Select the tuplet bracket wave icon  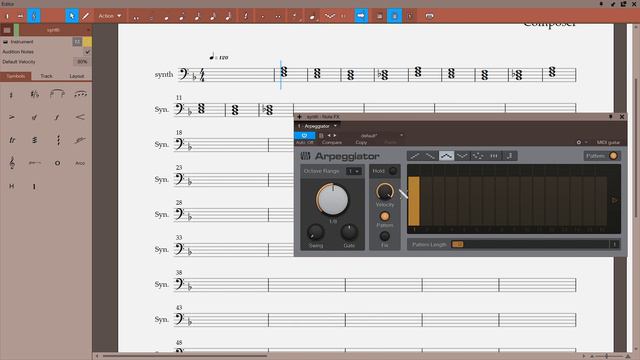tap(330, 16)
